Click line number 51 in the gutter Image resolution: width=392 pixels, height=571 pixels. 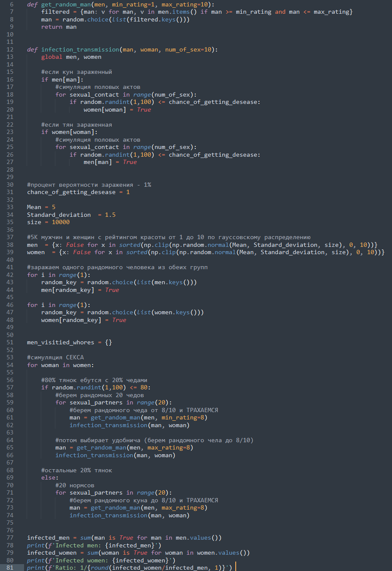coord(10,342)
